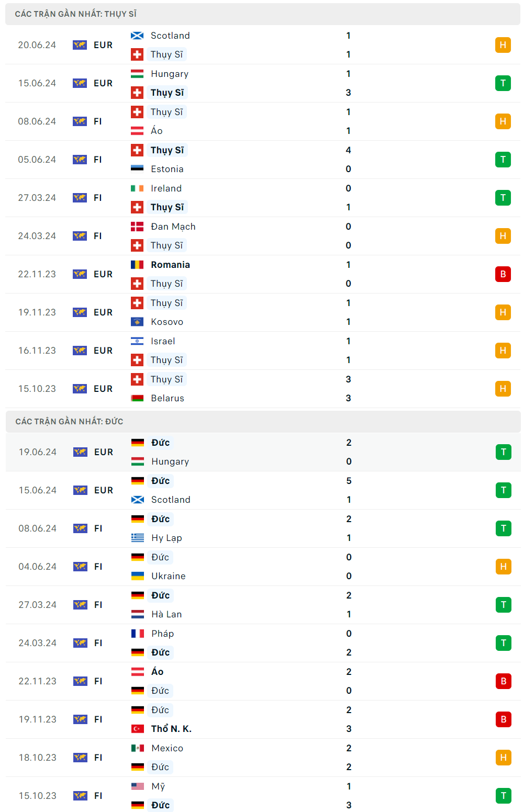Select the 19.06.24 Đức vs Hungary row
The height and width of the screenshot is (812, 524).
coord(263,452)
